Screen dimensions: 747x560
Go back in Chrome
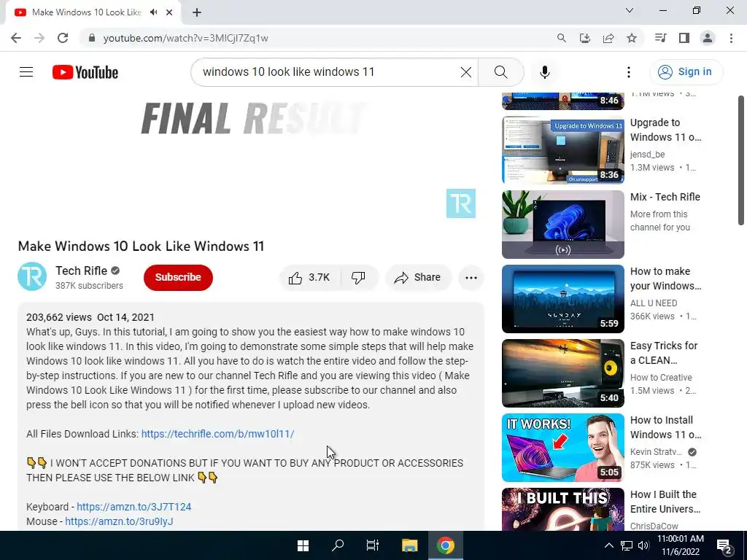pos(16,38)
